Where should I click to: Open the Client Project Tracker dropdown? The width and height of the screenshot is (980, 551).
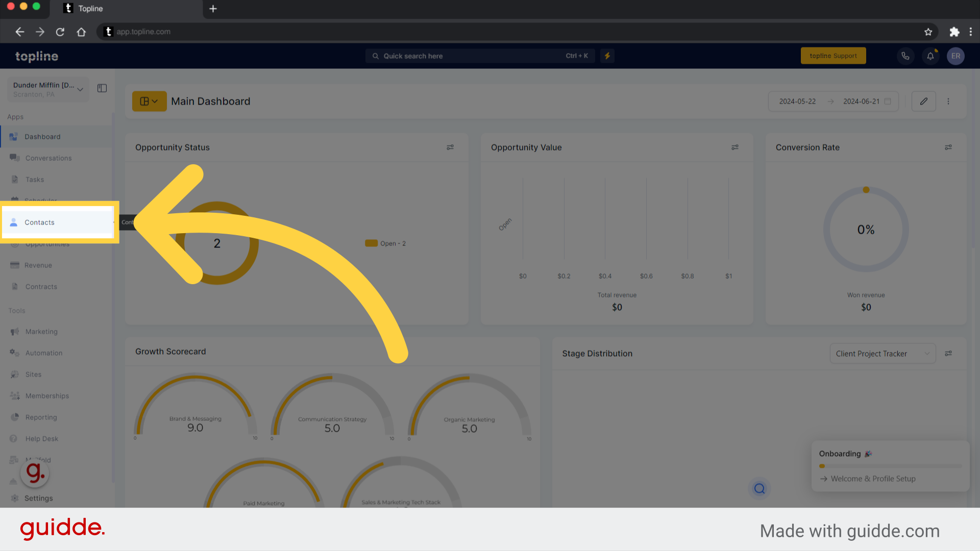click(883, 353)
